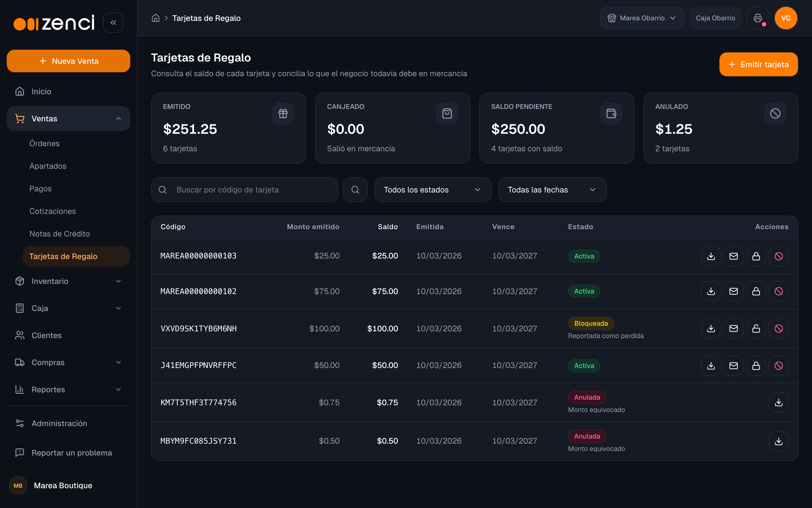The width and height of the screenshot is (812, 508).
Task: Open Apartados in the sidebar
Action: (x=76, y=166)
